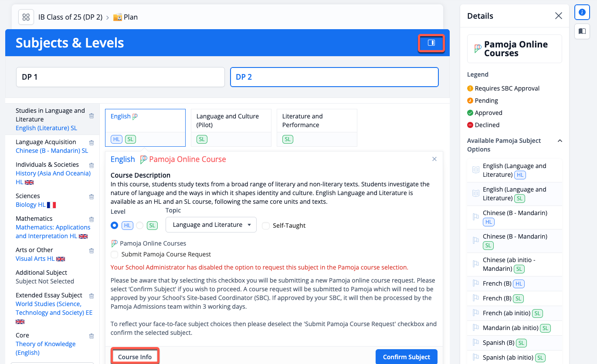Click the blue info icon on right rail

(582, 13)
